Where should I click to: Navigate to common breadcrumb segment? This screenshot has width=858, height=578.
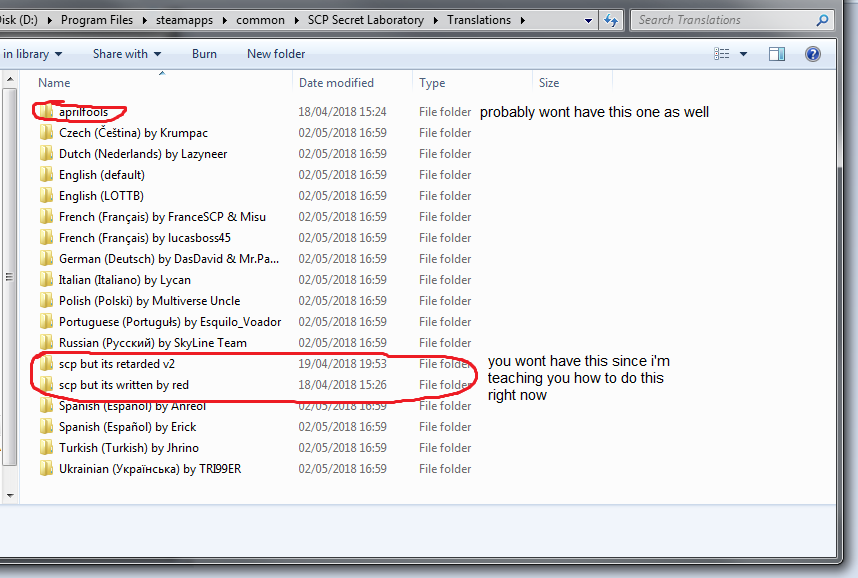(x=260, y=20)
